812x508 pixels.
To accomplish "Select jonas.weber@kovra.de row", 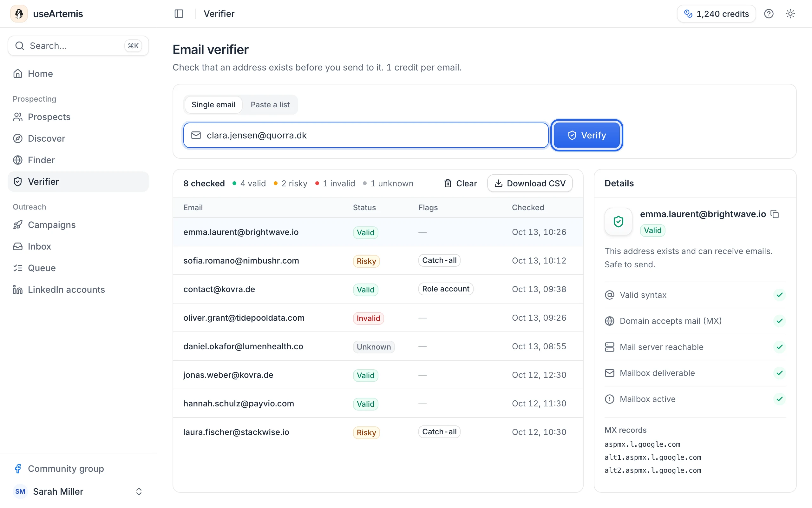I will pos(378,375).
